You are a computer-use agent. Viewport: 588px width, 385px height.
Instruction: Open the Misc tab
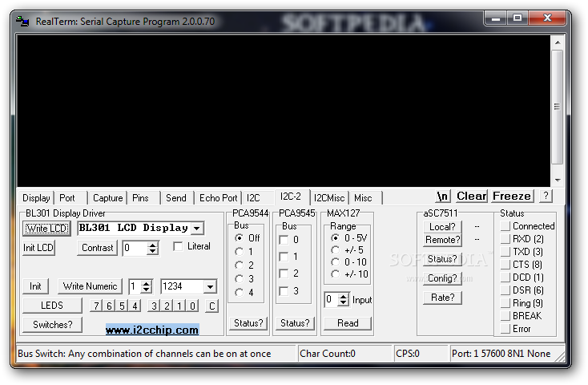(363, 198)
